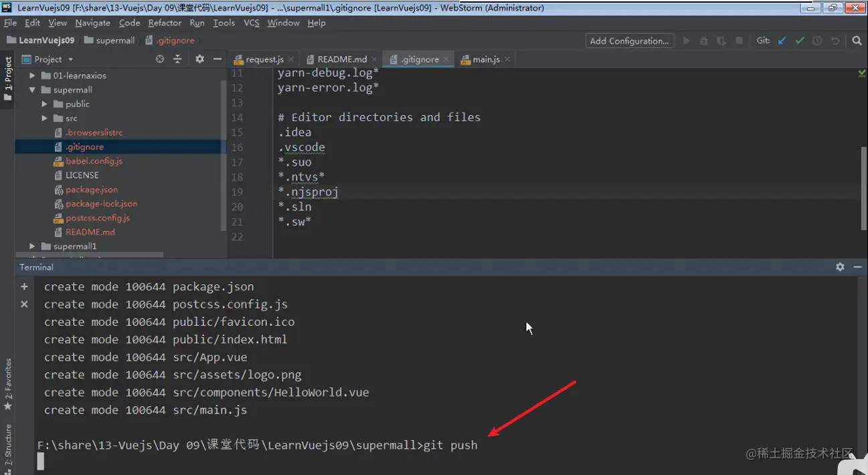868x475 pixels.
Task: Open Search Everywhere magnifier
Action: (857, 41)
